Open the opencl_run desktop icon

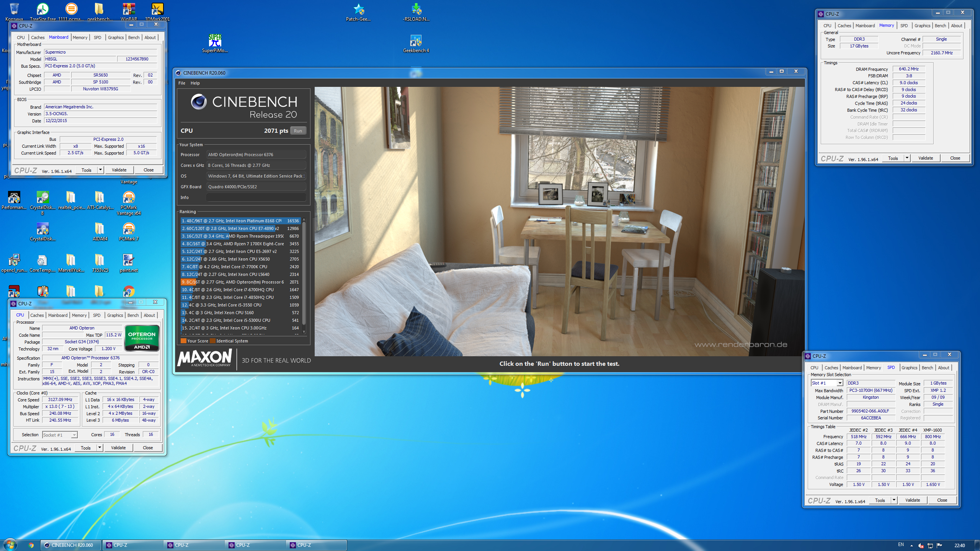[14, 263]
